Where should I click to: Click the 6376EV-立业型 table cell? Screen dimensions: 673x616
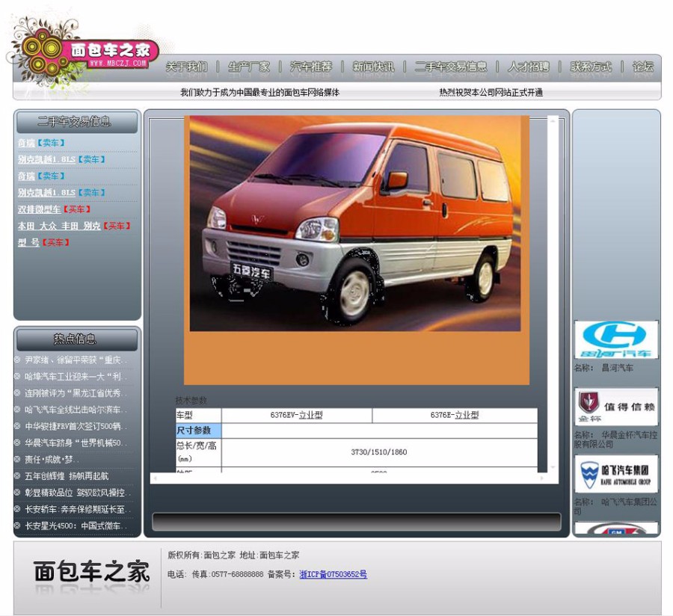pyautogui.click(x=296, y=416)
